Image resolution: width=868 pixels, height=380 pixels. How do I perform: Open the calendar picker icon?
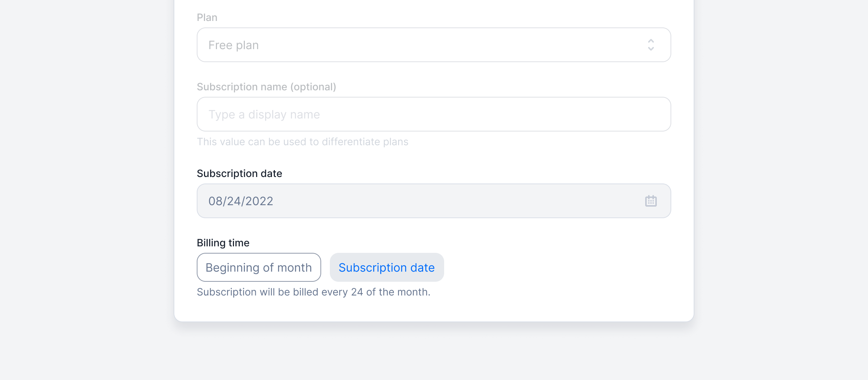click(651, 201)
